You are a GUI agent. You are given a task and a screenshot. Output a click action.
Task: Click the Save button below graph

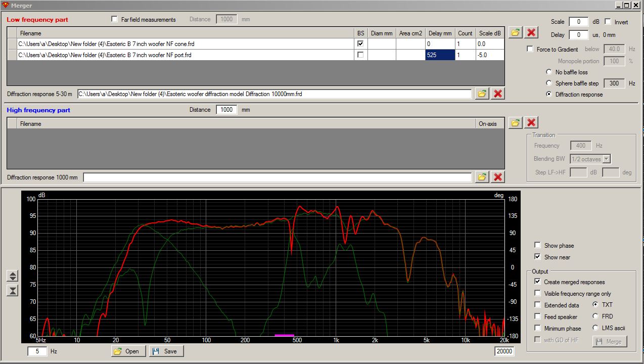(166, 351)
